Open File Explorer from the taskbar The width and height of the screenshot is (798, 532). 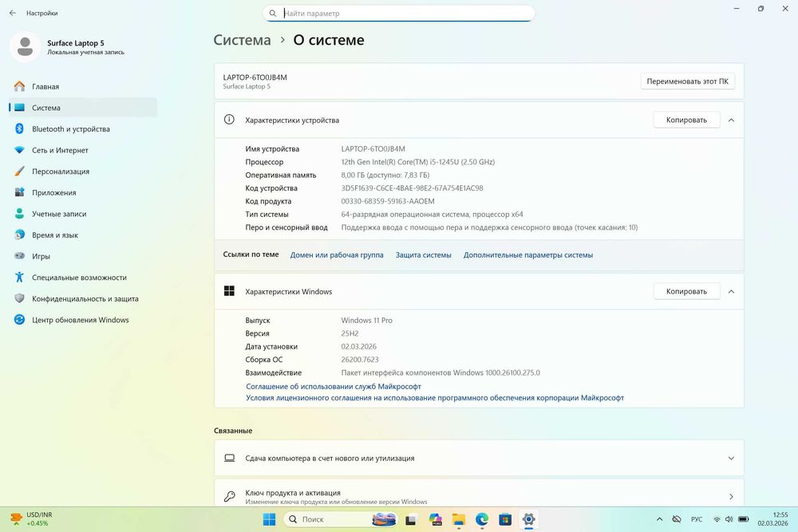click(459, 519)
